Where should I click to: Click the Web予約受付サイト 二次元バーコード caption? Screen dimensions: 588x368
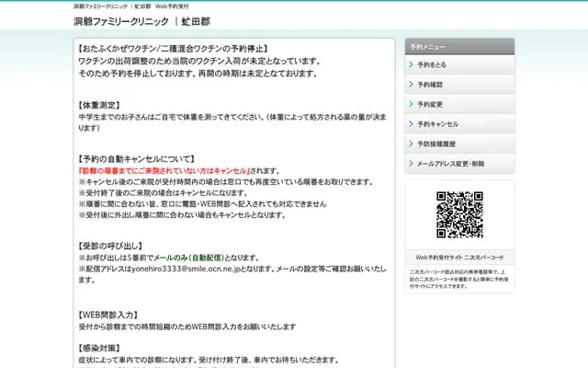[x=459, y=257]
